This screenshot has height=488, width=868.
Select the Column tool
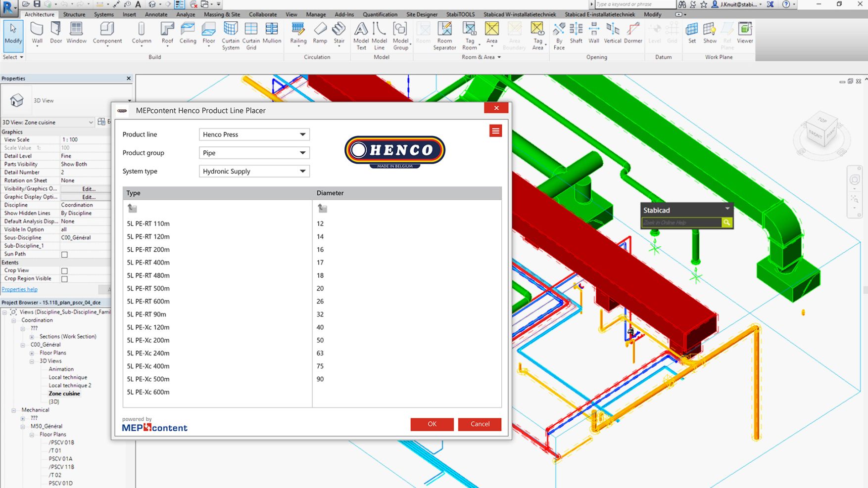coord(142,34)
